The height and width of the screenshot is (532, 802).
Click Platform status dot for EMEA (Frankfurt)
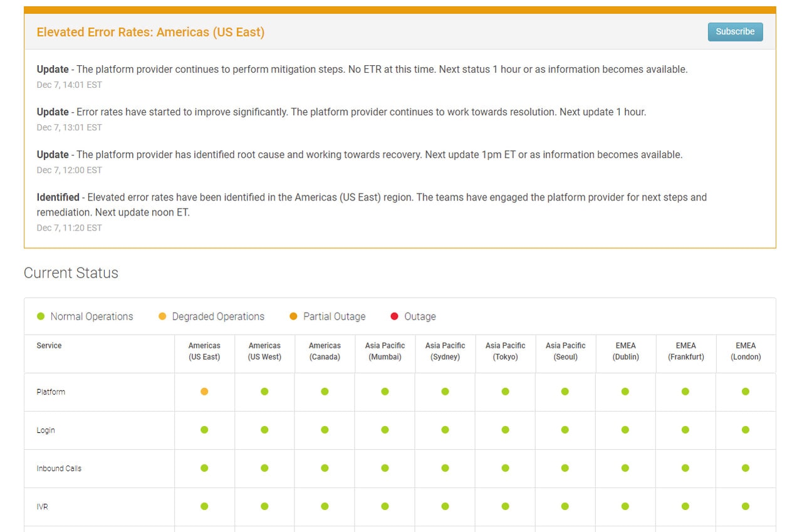(x=685, y=392)
